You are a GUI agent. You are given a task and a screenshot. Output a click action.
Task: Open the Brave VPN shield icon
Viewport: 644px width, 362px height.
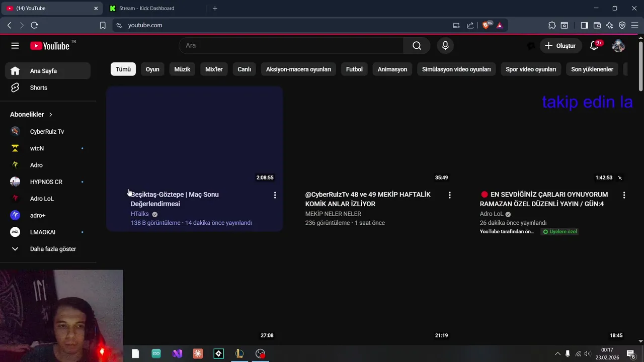[x=622, y=25]
